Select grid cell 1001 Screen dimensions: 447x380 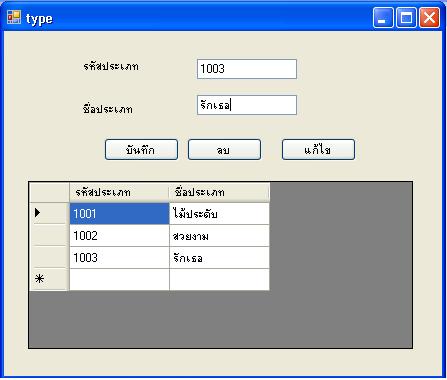(119, 214)
